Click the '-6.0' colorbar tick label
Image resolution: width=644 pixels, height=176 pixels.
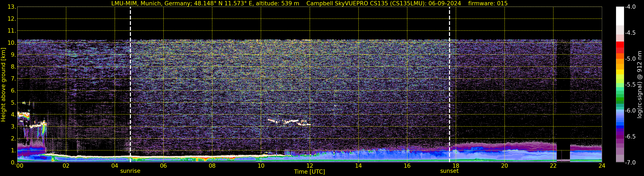tap(630, 110)
